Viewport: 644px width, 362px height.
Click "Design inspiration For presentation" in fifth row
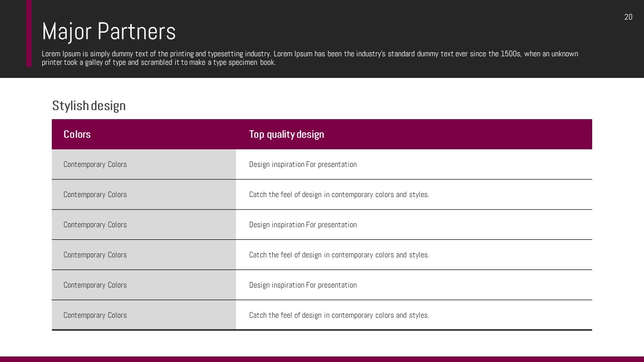(303, 285)
